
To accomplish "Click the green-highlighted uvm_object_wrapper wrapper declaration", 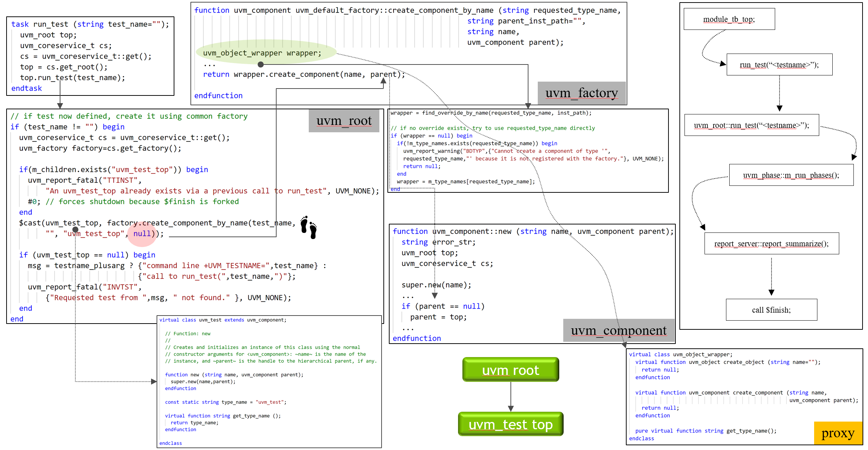I will 262,53.
